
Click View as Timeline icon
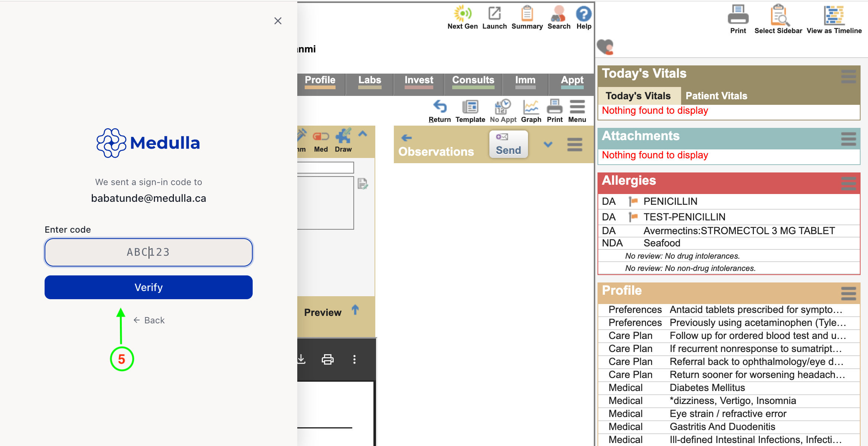tap(834, 20)
